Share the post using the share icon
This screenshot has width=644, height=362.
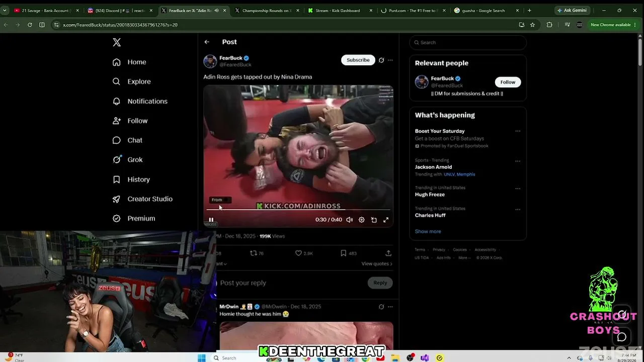pyautogui.click(x=388, y=253)
